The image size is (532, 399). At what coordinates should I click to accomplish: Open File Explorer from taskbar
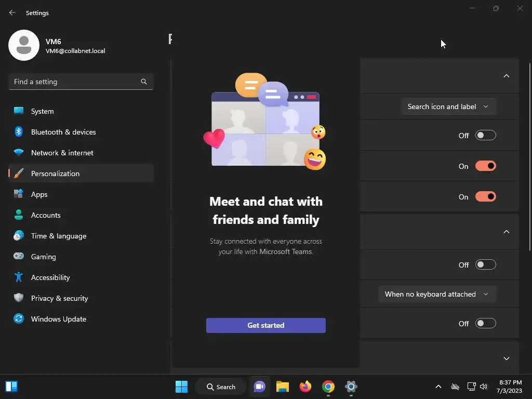point(282,387)
